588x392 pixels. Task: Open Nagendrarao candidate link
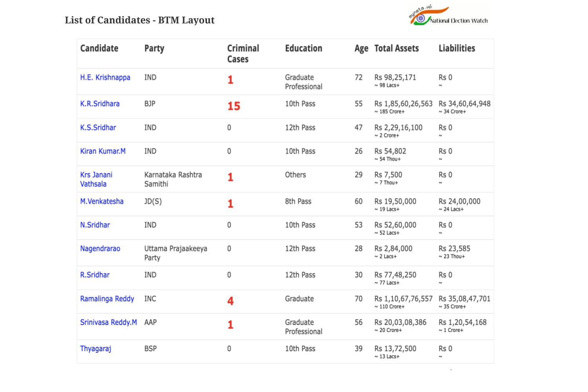click(100, 249)
